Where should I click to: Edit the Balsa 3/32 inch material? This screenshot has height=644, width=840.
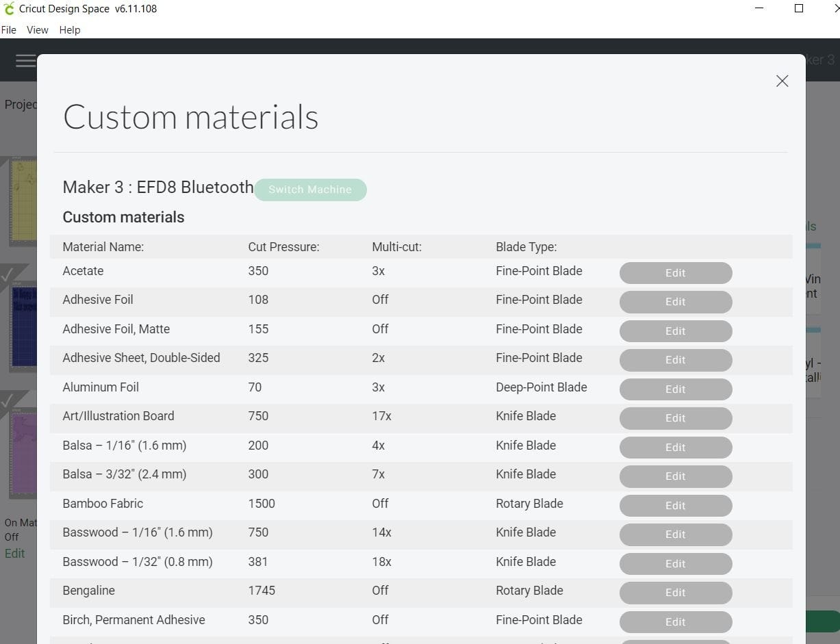[x=675, y=476]
